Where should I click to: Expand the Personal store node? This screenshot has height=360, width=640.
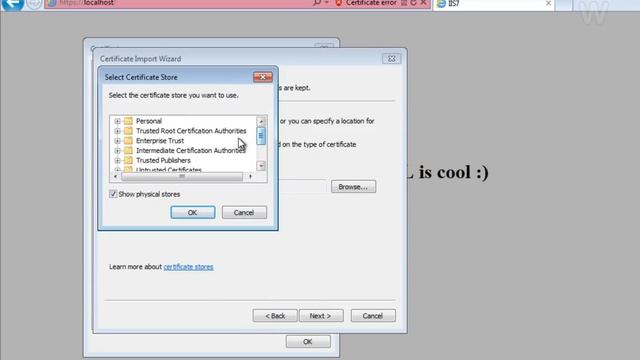118,121
